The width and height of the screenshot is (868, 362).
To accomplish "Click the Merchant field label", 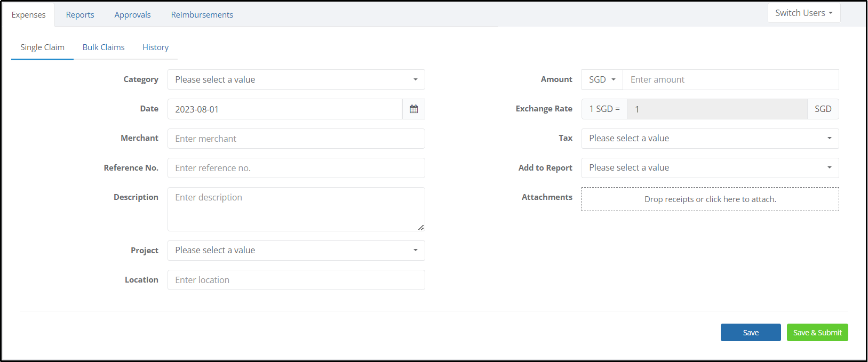I will (x=139, y=138).
